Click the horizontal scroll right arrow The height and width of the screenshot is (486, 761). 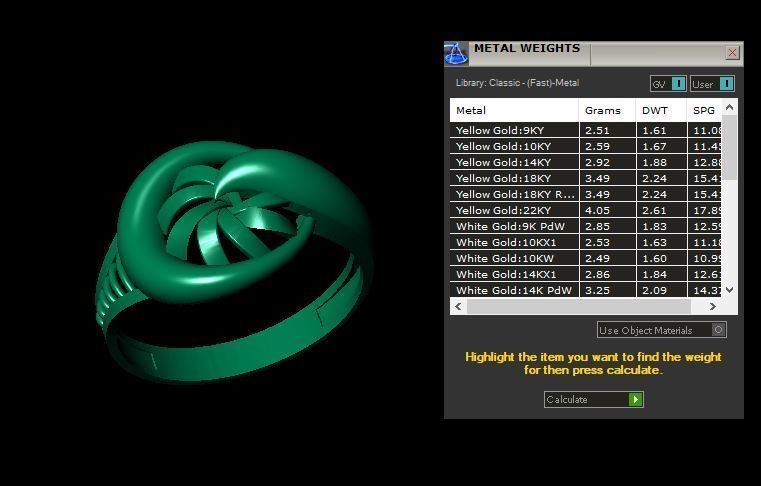tap(712, 306)
